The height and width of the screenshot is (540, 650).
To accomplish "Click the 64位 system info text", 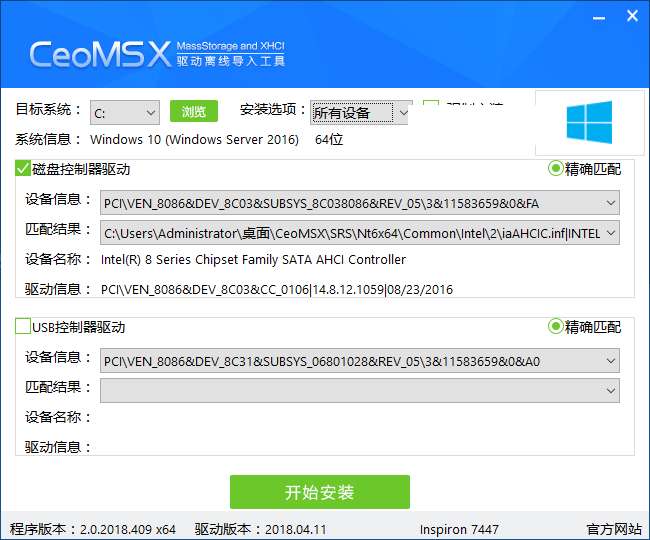I will coord(329,140).
